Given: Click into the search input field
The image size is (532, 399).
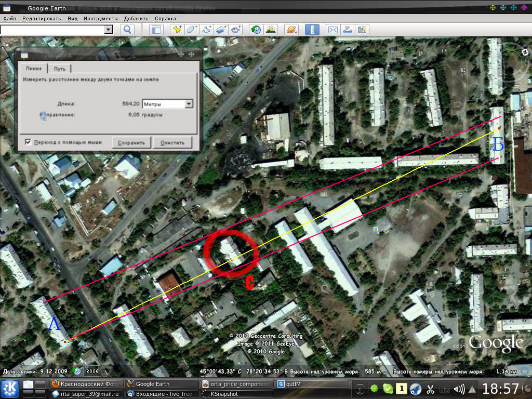Looking at the screenshot, I should click(52, 30).
